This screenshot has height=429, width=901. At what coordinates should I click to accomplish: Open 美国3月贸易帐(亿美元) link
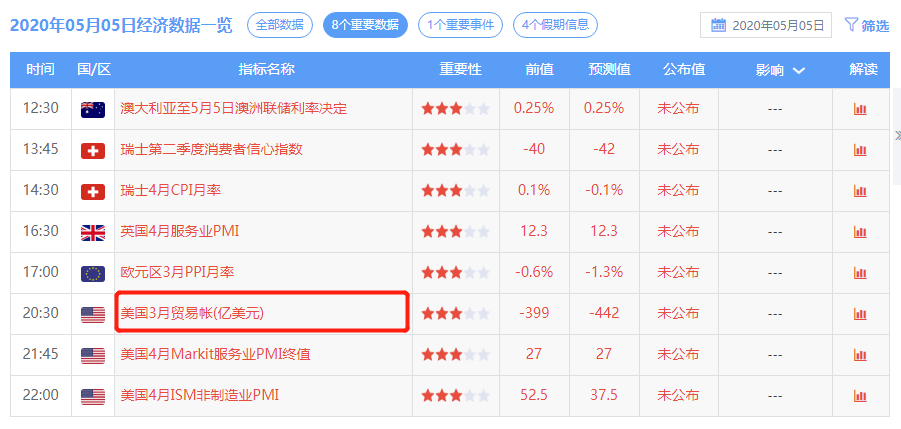[192, 314]
